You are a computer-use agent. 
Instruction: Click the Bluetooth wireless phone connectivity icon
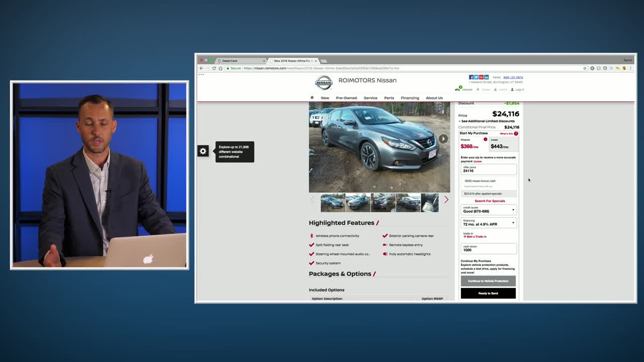(311, 236)
